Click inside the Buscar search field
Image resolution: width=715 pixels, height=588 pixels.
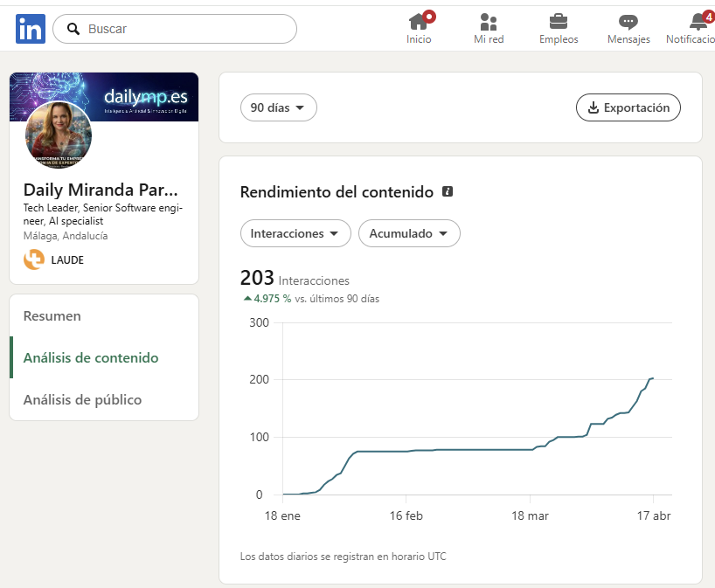point(175,29)
